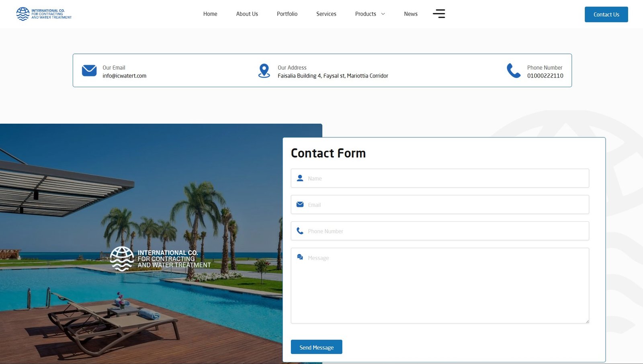
Task: Go to the Home menu item
Action: click(x=210, y=14)
